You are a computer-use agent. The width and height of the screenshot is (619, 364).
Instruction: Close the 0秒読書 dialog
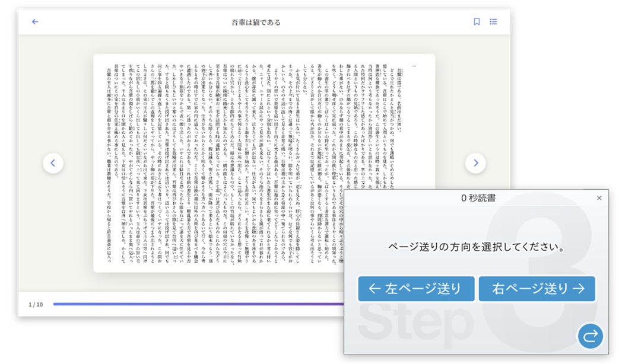599,198
